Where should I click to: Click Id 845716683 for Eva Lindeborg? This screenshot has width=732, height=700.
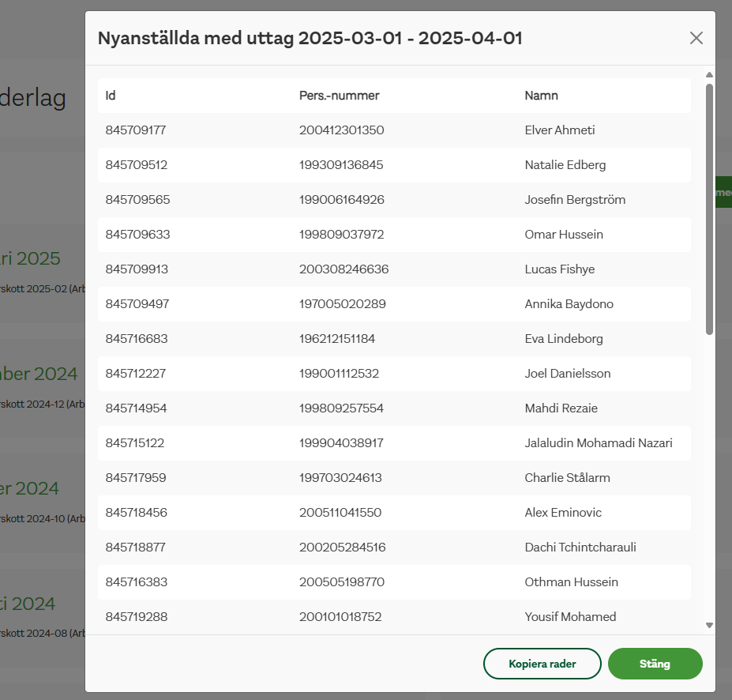point(137,339)
